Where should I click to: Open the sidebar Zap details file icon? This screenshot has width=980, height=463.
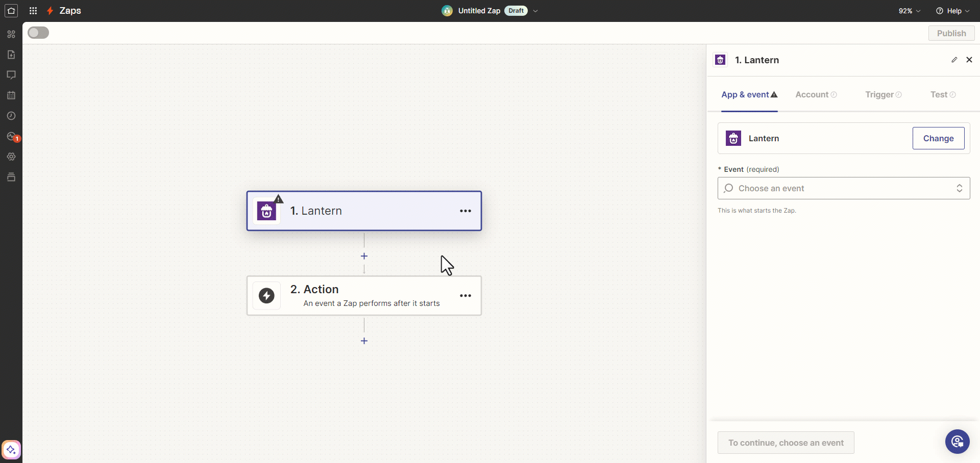coord(11,55)
